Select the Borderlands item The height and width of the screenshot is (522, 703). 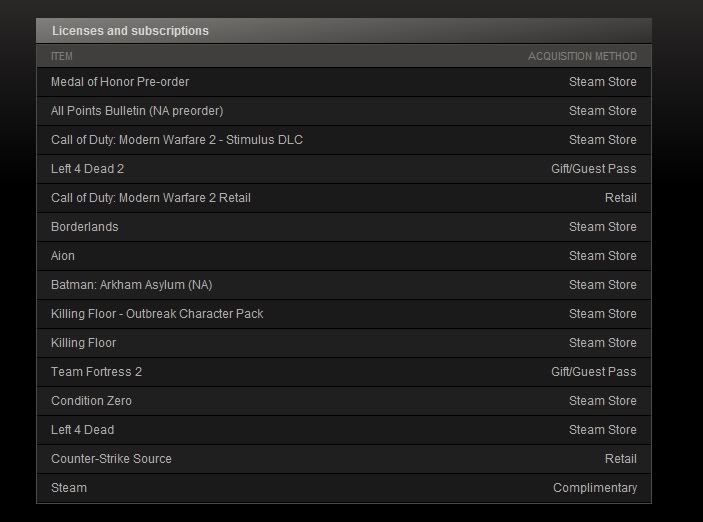[x=84, y=227]
